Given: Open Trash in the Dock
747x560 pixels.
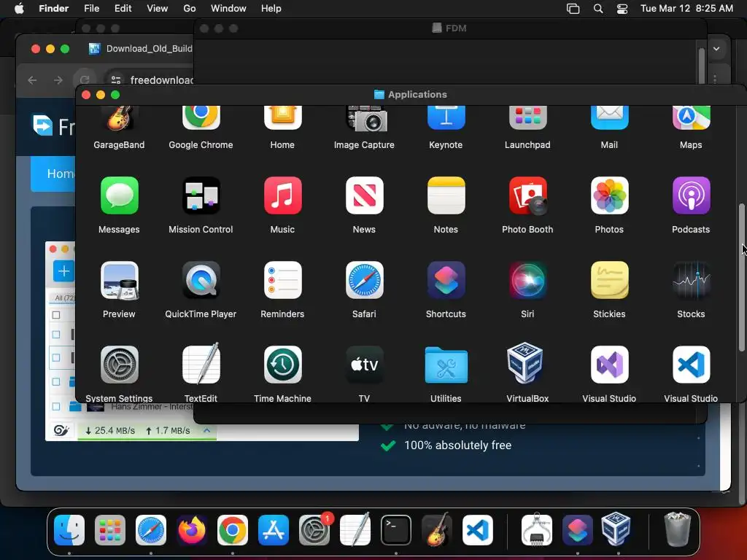Looking at the screenshot, I should tap(677, 529).
